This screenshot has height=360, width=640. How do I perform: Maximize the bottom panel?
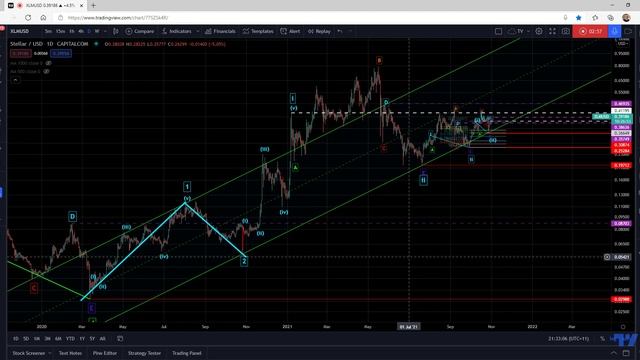[627, 353]
